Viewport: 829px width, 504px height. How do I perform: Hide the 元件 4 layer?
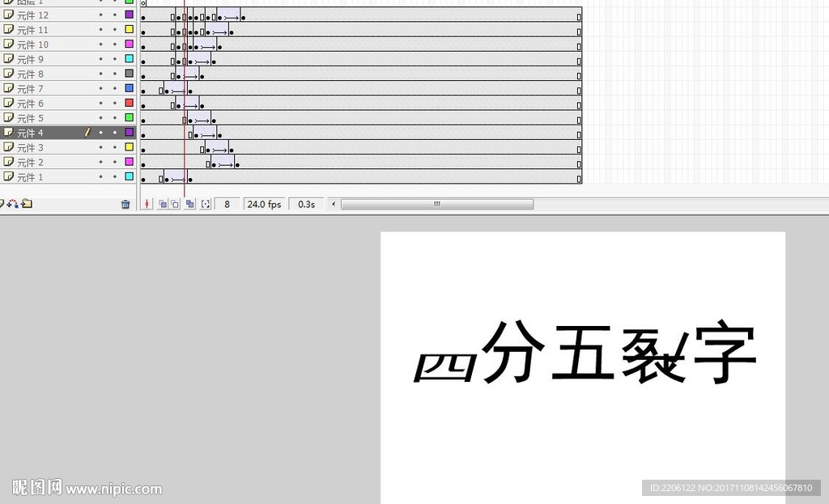(100, 133)
